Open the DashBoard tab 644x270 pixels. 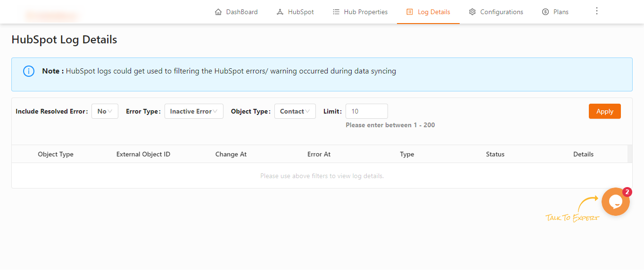pyautogui.click(x=236, y=12)
